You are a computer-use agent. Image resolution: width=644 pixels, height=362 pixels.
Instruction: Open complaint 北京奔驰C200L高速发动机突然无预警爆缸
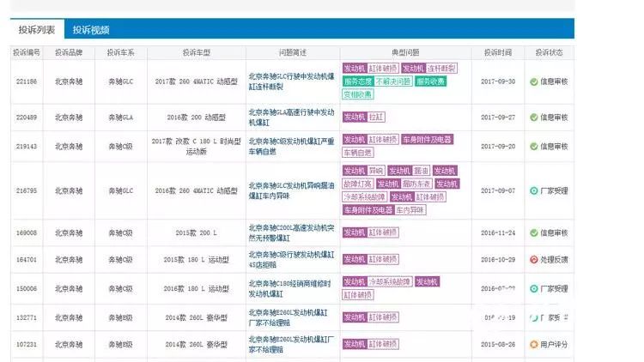pyautogui.click(x=292, y=232)
